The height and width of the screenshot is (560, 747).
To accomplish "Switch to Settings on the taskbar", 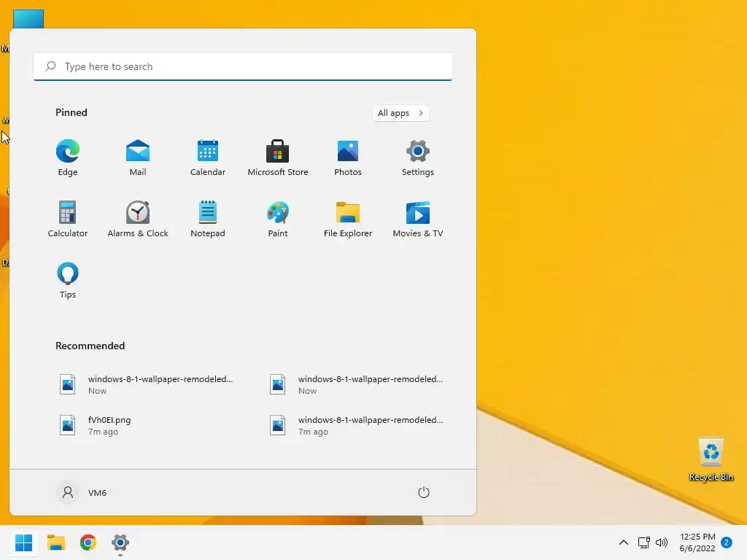I will pyautogui.click(x=120, y=542).
